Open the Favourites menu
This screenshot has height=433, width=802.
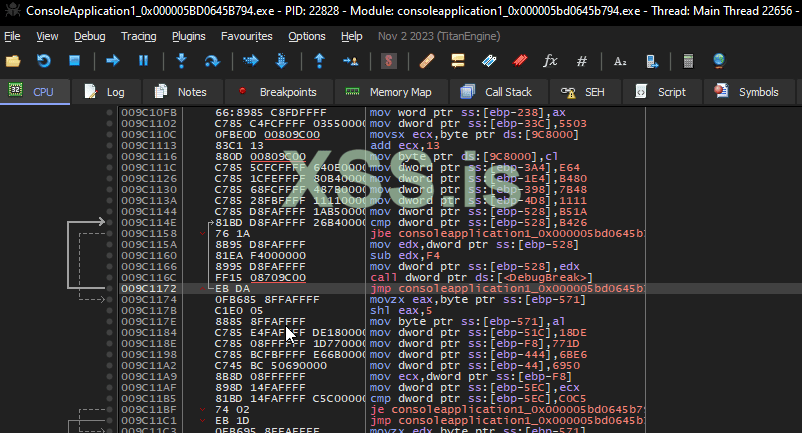coord(247,36)
